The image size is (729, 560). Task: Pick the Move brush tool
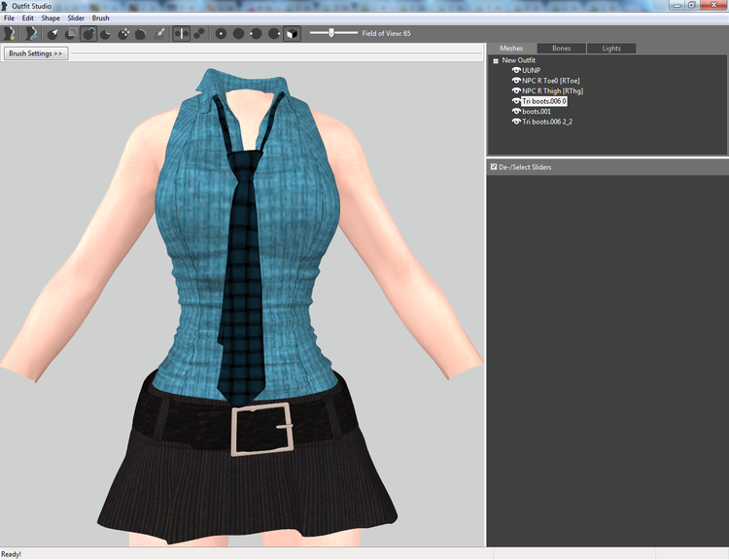click(123, 33)
